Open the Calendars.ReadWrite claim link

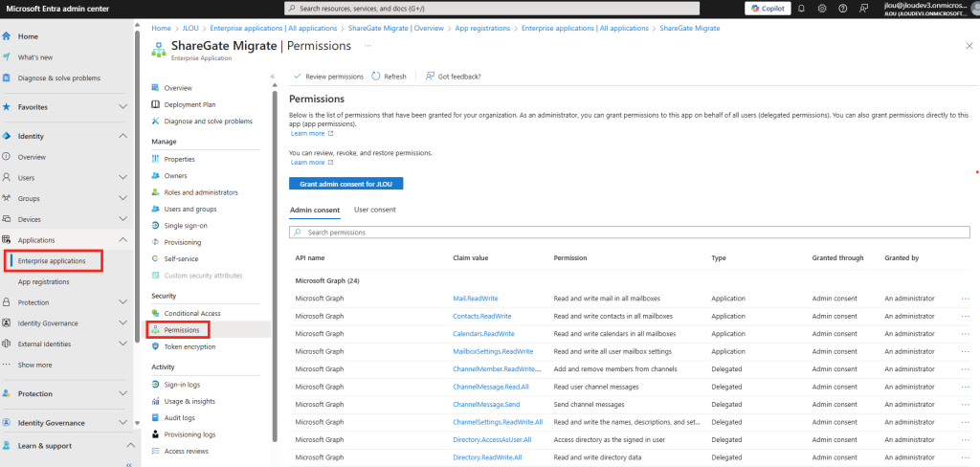(x=483, y=333)
